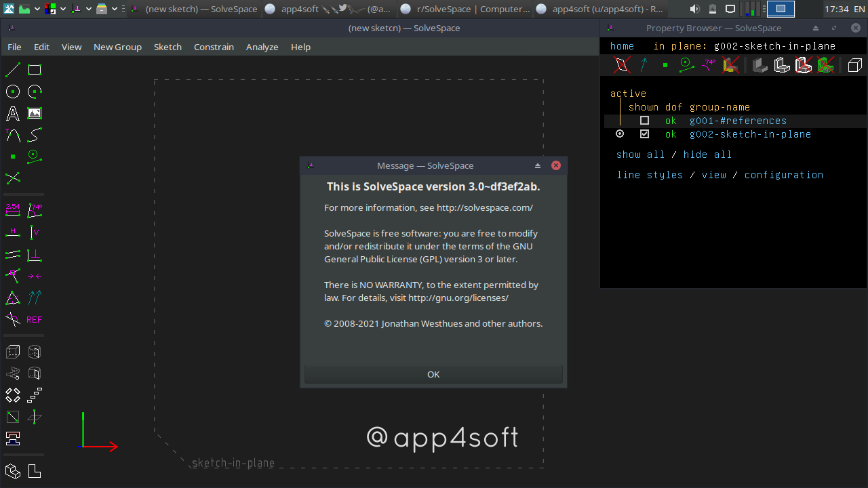This screenshot has width=868, height=488.
Task: Apply the Horizontal constraint tool
Action: click(12, 232)
